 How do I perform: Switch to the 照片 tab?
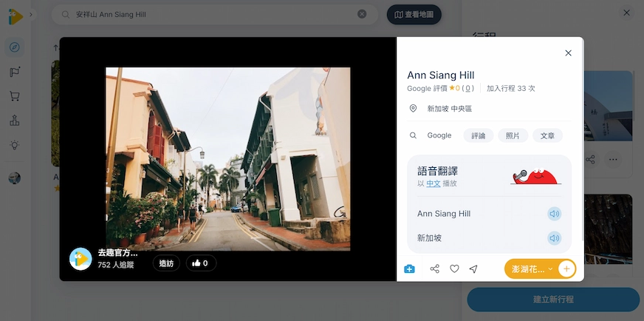(x=513, y=135)
